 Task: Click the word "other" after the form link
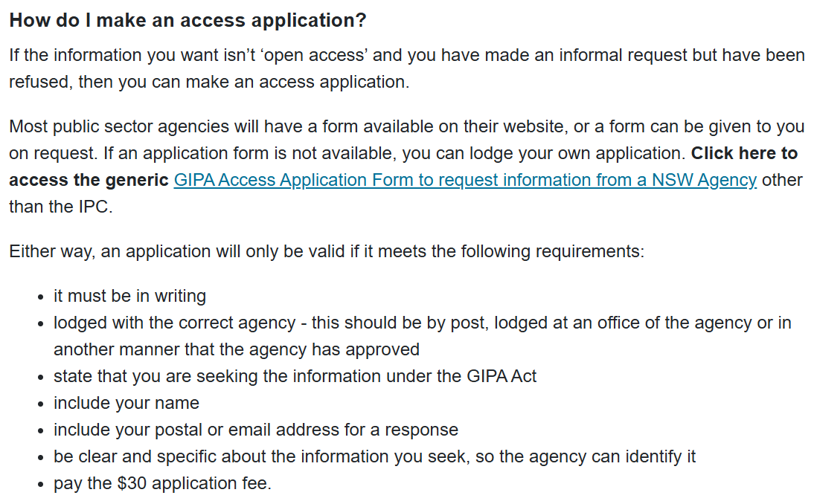[x=782, y=180]
